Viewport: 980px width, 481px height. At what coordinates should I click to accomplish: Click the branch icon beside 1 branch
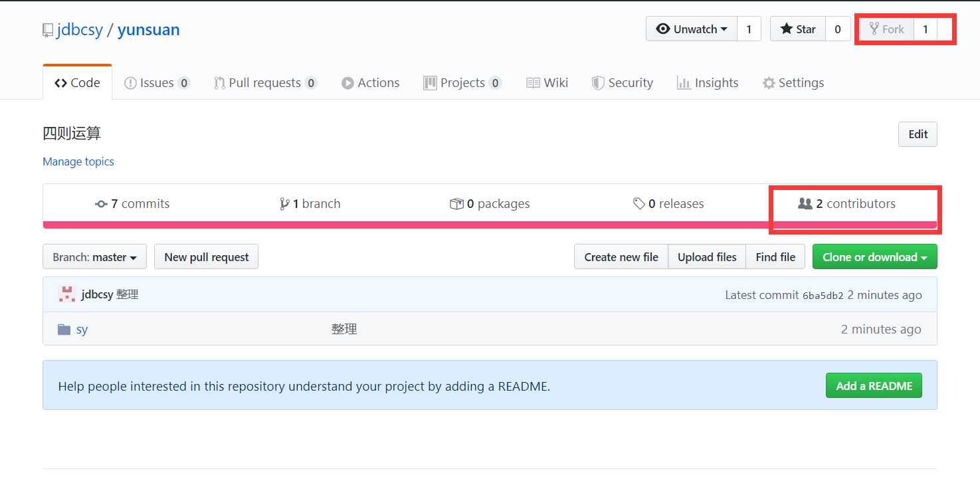click(x=284, y=204)
